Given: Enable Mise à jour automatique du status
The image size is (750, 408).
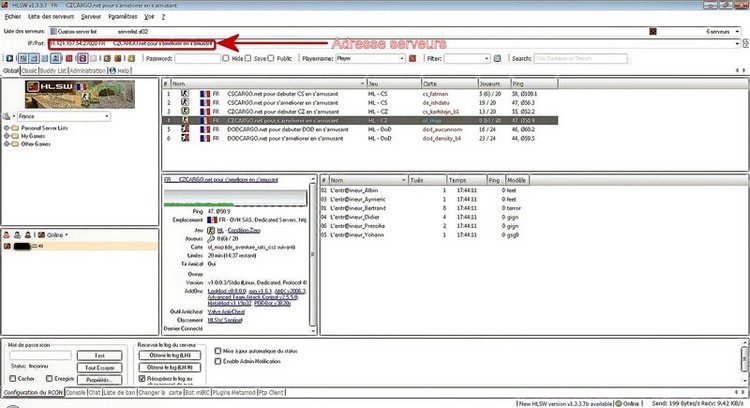Looking at the screenshot, I should pos(218,351).
